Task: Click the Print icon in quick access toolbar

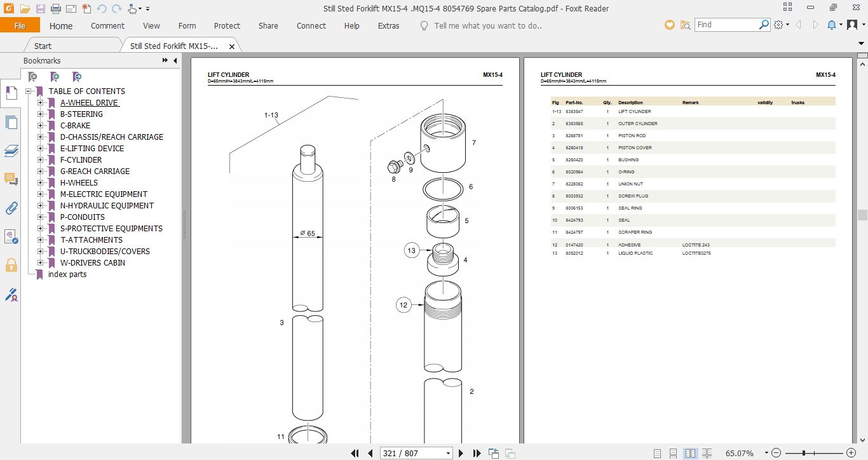Action: click(x=56, y=9)
